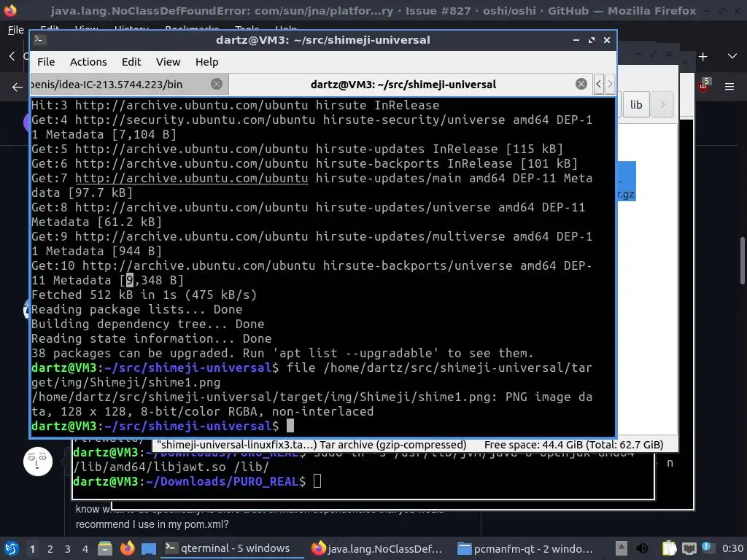Open the Firefox File menu
The width and height of the screenshot is (747, 560).
(16, 30)
